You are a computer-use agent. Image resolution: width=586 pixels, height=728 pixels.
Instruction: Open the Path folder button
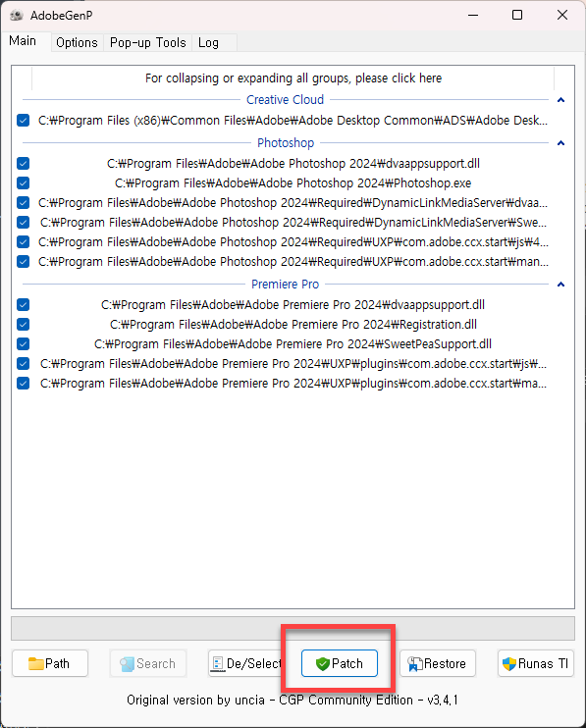pos(50,663)
